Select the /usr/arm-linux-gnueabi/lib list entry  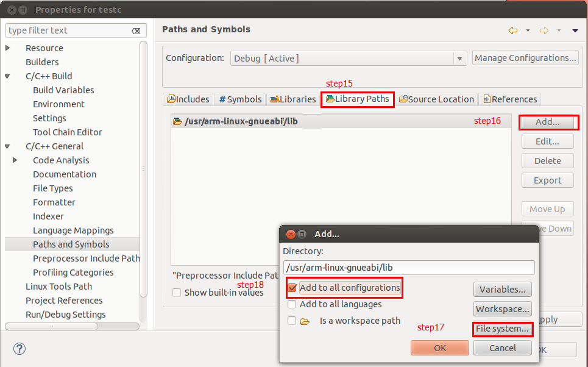coord(341,121)
